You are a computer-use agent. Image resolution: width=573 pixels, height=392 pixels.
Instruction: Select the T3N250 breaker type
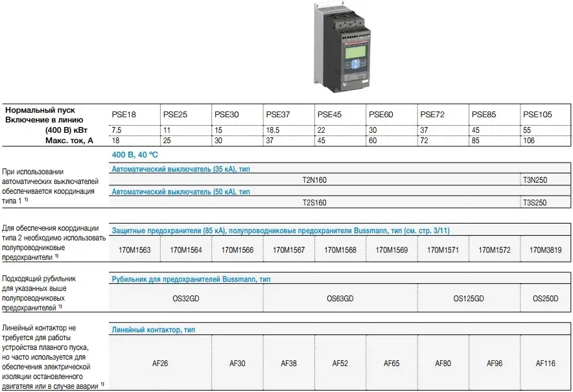(535, 179)
